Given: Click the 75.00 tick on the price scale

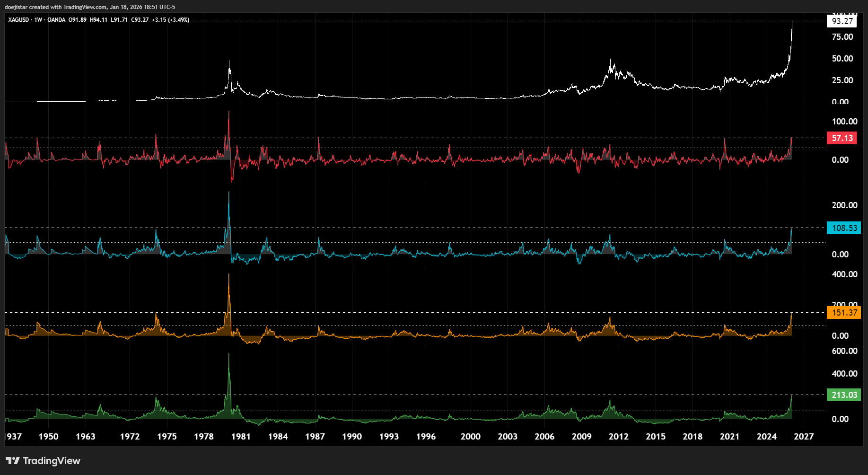Looking at the screenshot, I should pyautogui.click(x=842, y=37).
